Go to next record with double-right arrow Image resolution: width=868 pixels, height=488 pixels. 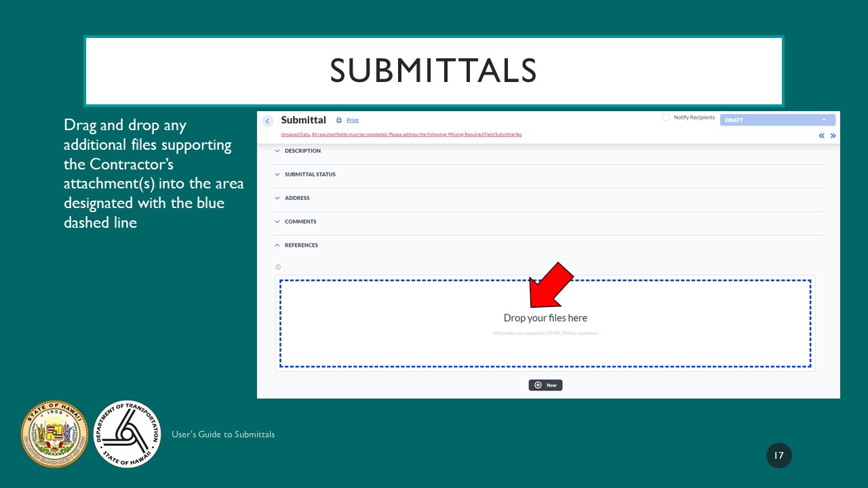coord(833,136)
